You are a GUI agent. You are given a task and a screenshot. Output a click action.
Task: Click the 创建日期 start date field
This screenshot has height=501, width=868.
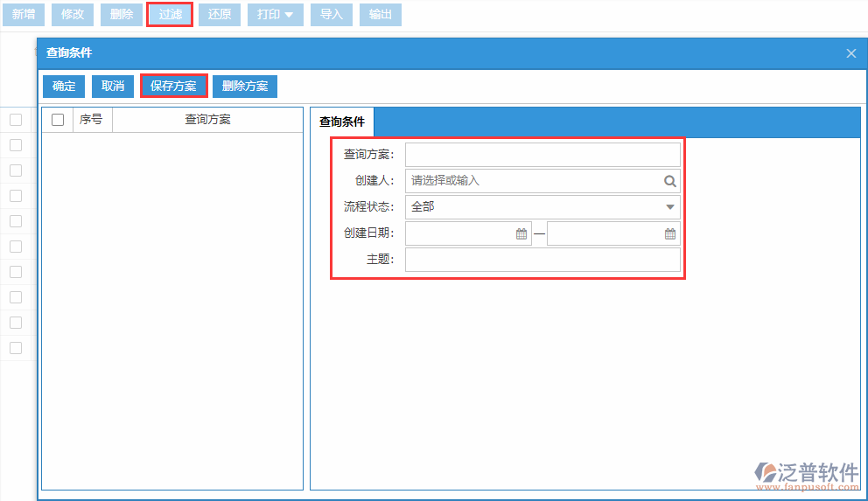tap(468, 233)
